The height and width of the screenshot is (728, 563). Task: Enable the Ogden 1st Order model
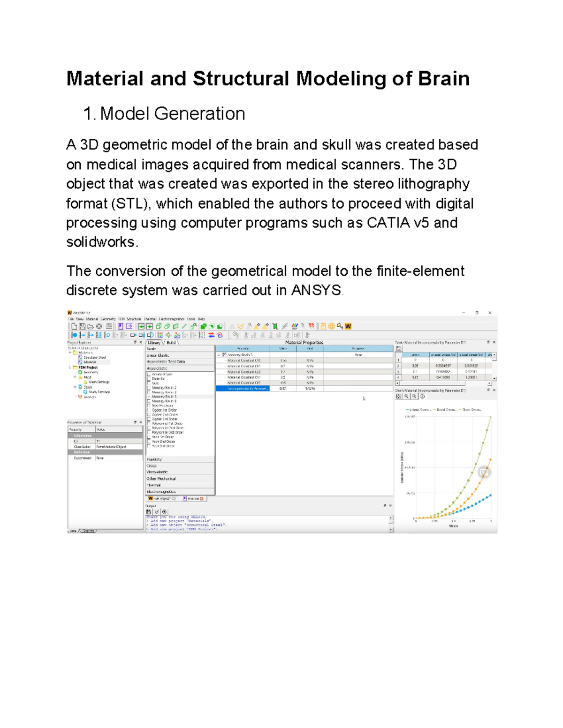coord(149,410)
